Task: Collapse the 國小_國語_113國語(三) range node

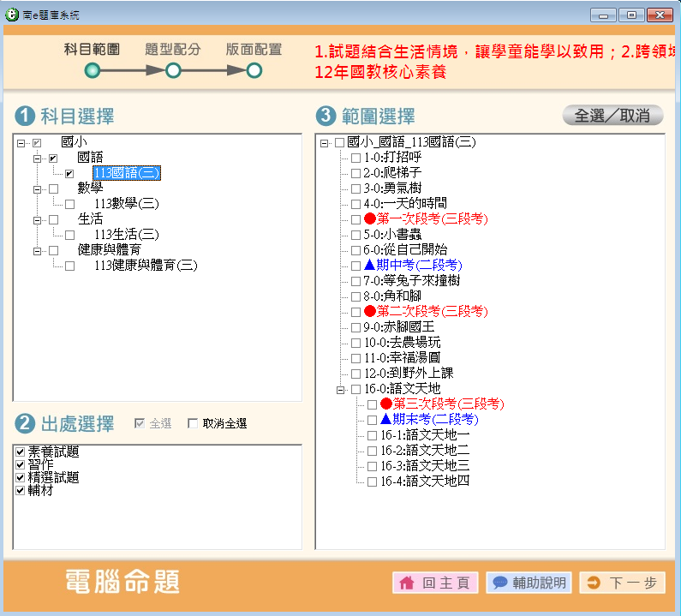Action: click(324, 143)
